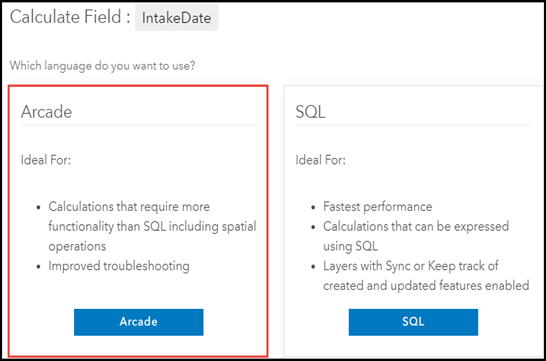Click the blue SQL button
This screenshot has height=361, width=546.
pos(413,322)
